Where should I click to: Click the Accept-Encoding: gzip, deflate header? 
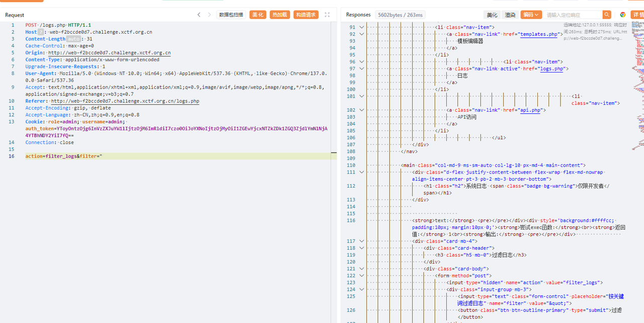point(68,108)
